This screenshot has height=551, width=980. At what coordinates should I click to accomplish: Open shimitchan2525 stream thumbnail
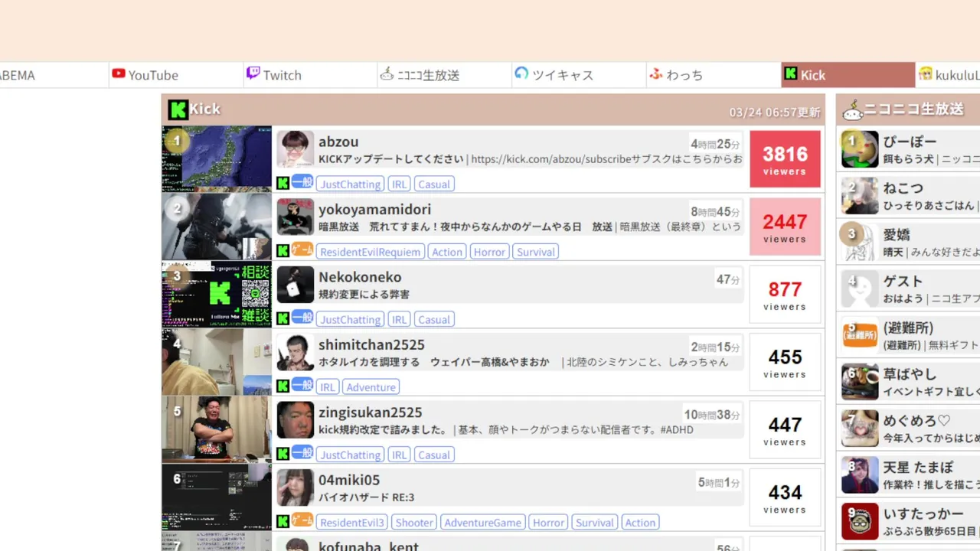[x=217, y=362]
